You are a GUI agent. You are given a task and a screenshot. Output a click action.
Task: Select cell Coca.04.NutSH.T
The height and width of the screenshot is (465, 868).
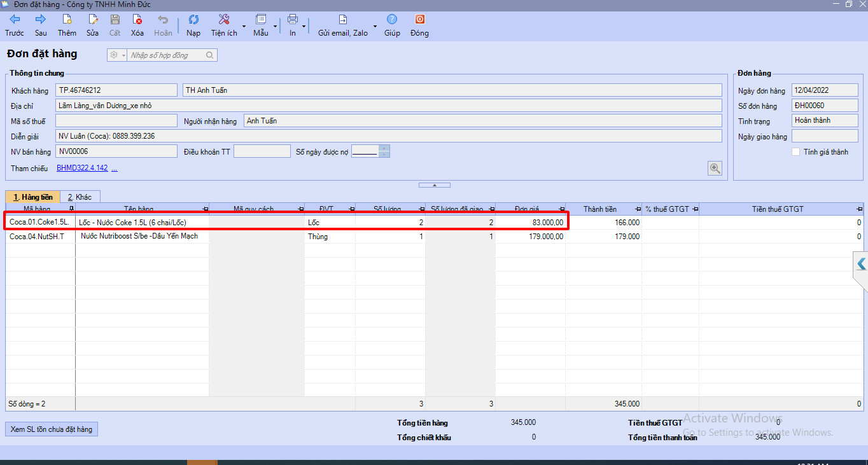tap(41, 237)
